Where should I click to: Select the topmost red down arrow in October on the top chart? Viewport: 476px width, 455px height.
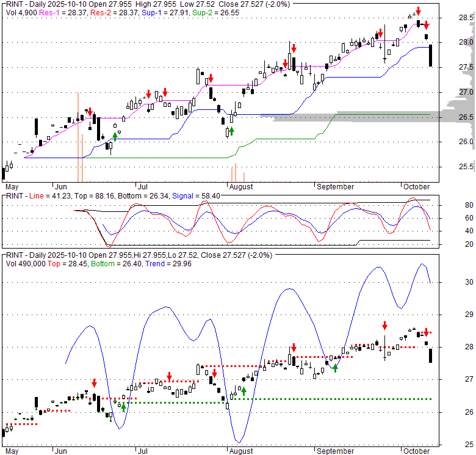pos(418,11)
